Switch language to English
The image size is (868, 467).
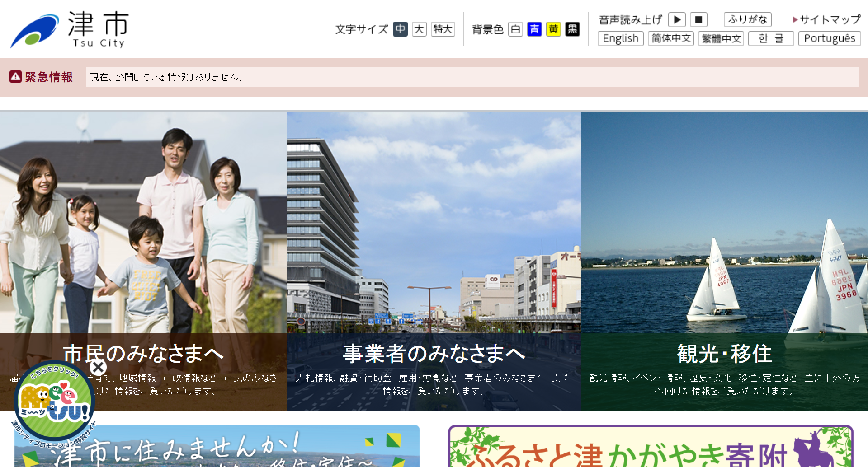click(x=620, y=39)
